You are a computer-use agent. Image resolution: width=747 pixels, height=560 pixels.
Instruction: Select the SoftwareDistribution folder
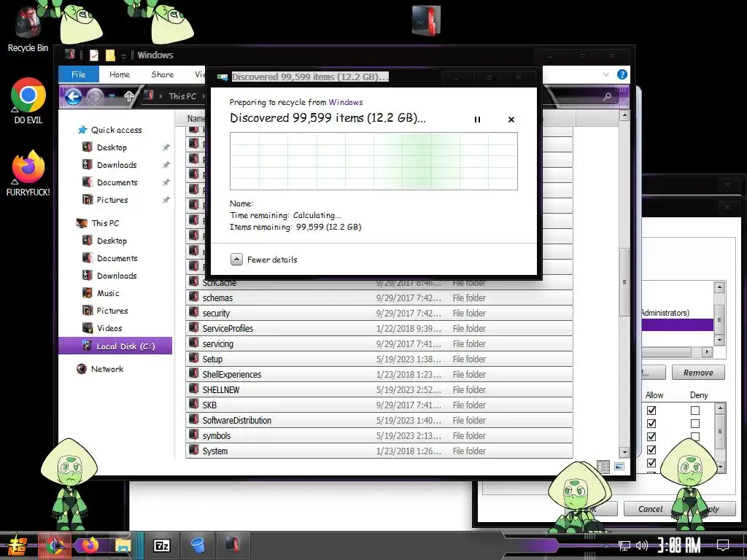(x=379, y=420)
